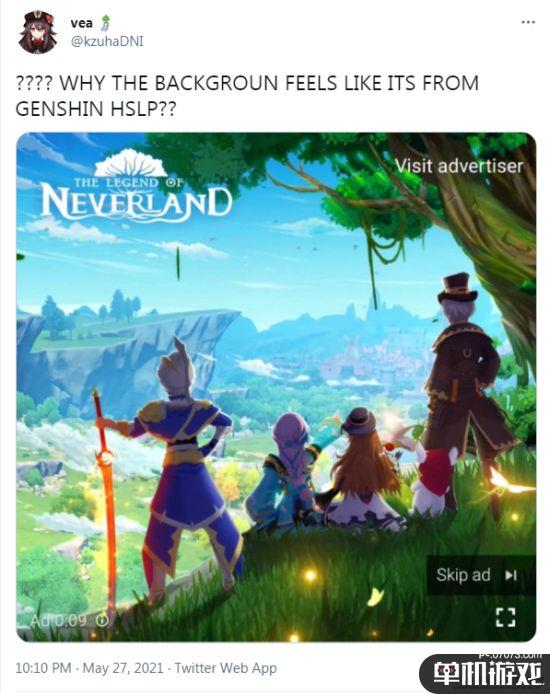Skip the ad with Skip ad button
Screen dimensions: 550x694
(481, 575)
